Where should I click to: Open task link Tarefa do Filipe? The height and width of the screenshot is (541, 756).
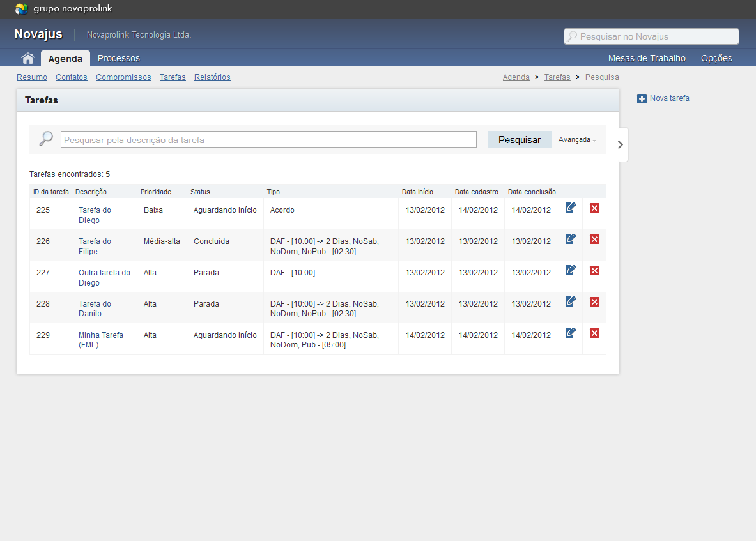95,246
